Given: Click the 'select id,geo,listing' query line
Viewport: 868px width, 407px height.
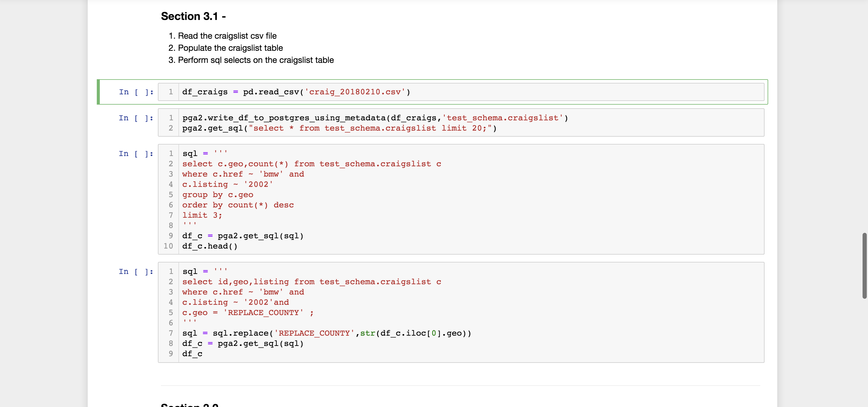Looking at the screenshot, I should pyautogui.click(x=311, y=282).
